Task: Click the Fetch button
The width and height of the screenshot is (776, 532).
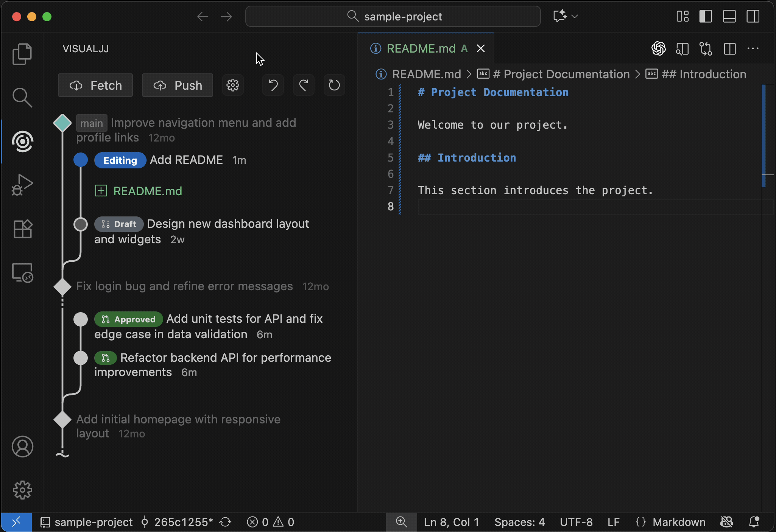Action: (x=95, y=85)
